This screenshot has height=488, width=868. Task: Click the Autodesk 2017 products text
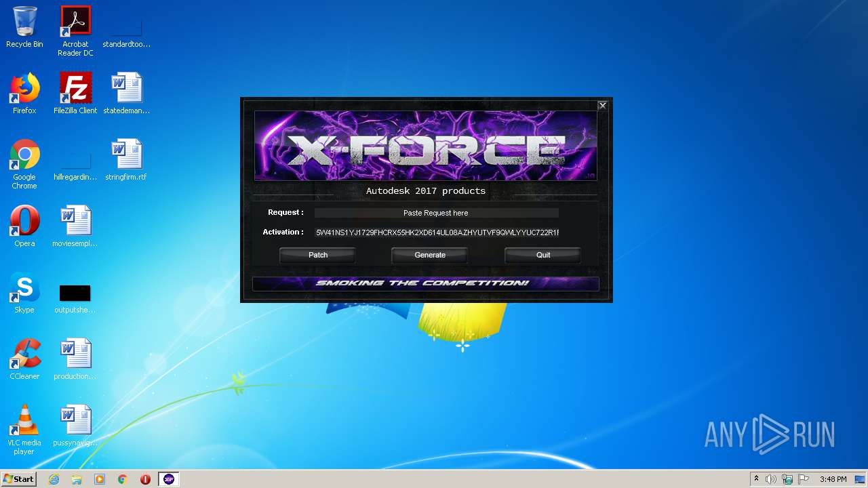(x=426, y=191)
